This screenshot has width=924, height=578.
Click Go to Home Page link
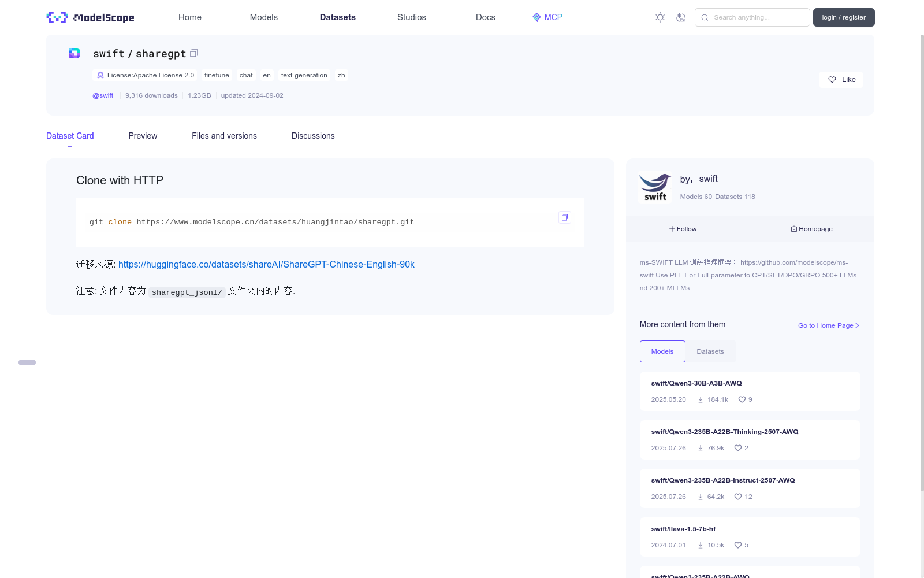(829, 325)
